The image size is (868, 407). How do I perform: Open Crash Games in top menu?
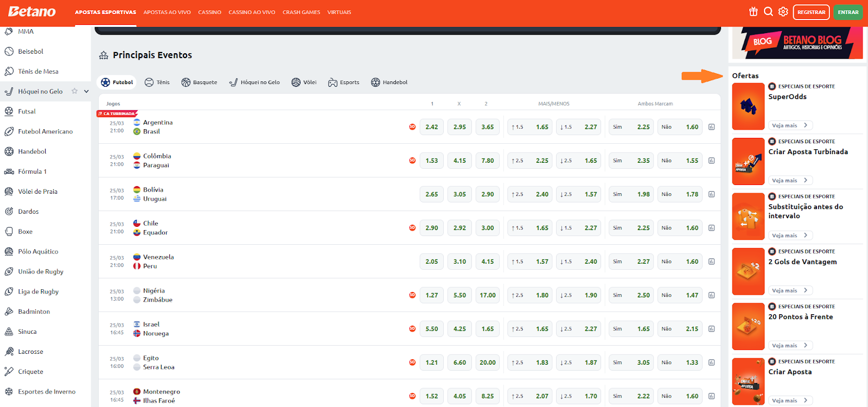(301, 12)
